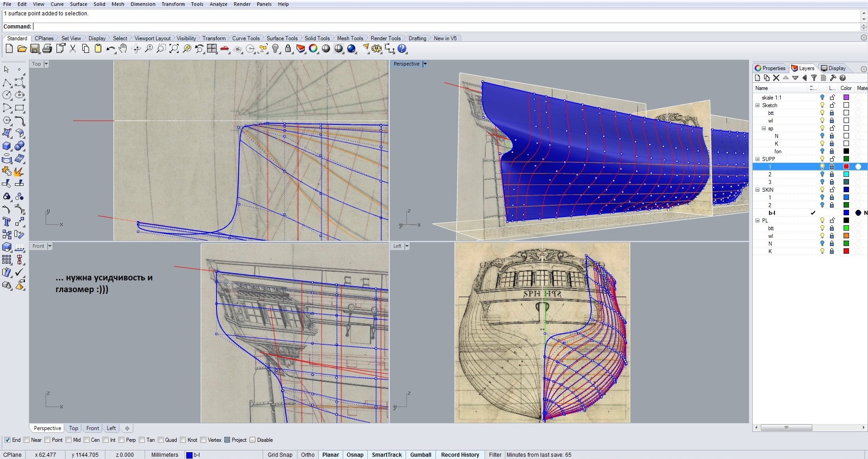The height and width of the screenshot is (459, 868).
Task: Click the new layer icon in Layers panel
Action: point(758,78)
